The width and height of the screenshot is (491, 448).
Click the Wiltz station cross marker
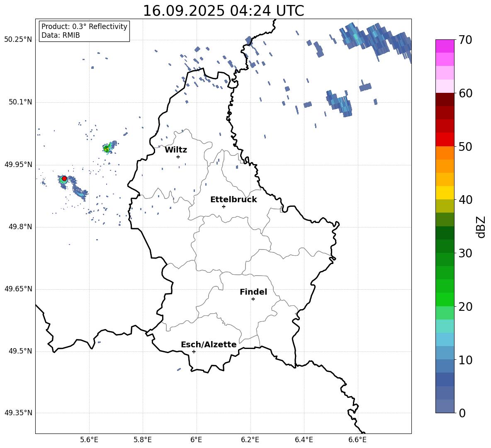point(178,157)
